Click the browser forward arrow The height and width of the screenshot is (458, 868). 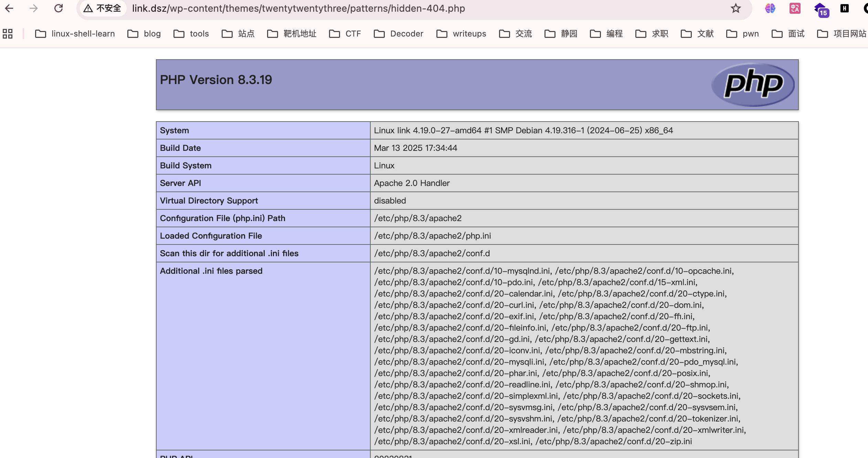34,8
